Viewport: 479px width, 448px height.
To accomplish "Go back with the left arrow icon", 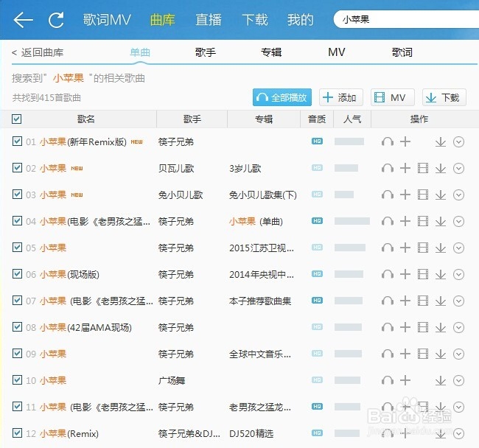I will [x=24, y=20].
